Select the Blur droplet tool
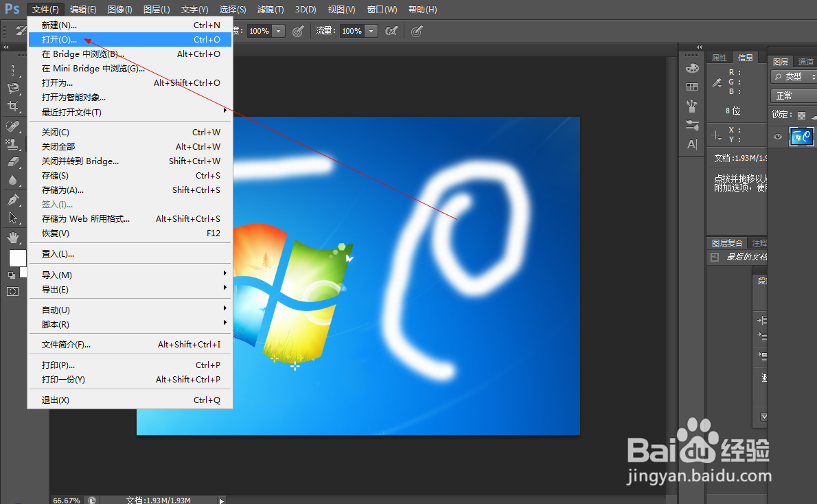Image resolution: width=817 pixels, height=504 pixels. (13, 181)
